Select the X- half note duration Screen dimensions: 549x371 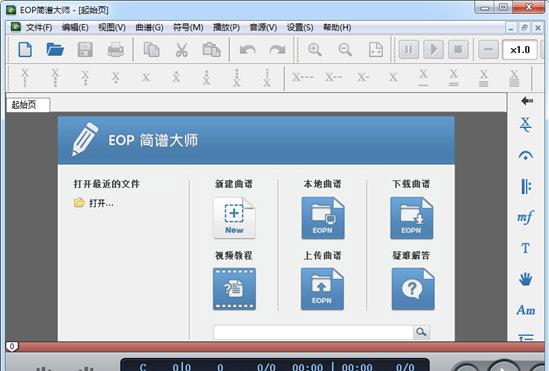363,77
